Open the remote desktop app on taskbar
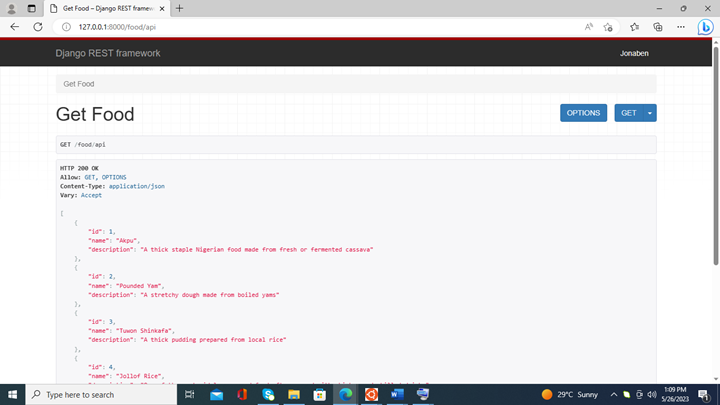 pos(423,394)
